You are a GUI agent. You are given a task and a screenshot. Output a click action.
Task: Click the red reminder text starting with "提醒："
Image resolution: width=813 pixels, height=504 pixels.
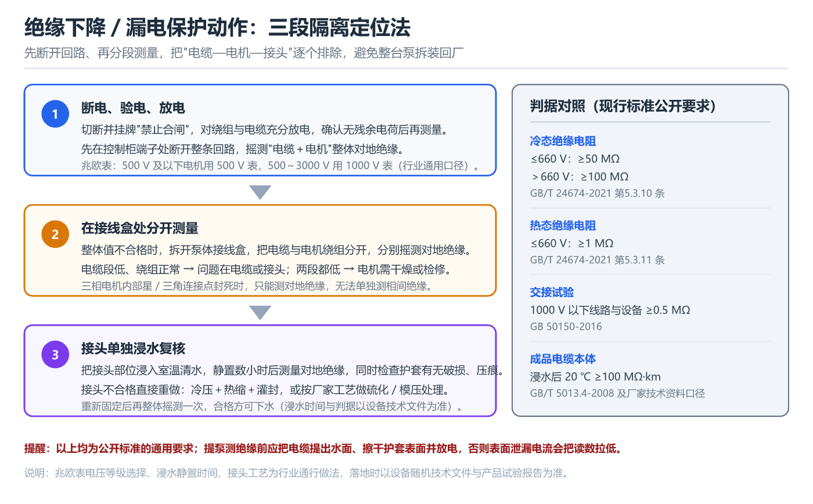click(324, 449)
